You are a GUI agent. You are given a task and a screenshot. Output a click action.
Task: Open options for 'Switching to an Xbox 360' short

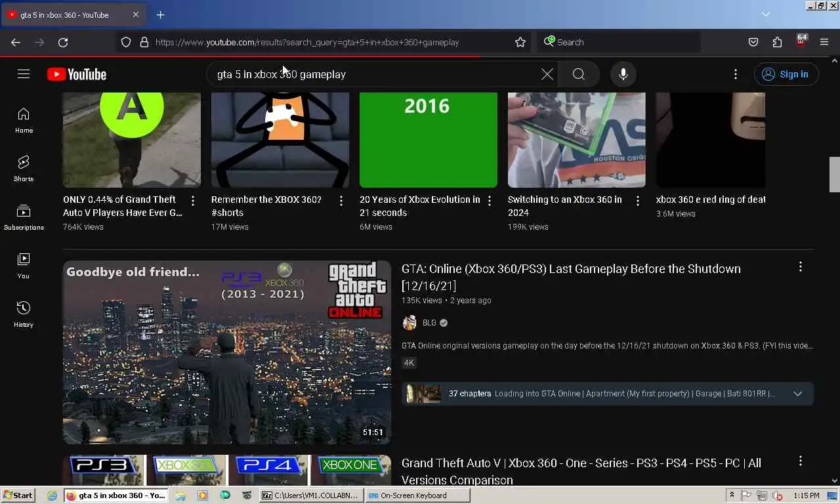coord(637,201)
